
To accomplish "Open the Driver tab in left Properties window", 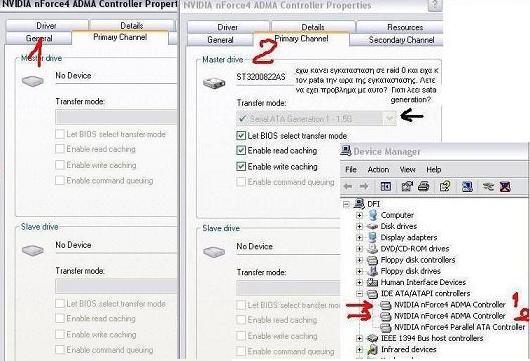I will pos(47,26).
